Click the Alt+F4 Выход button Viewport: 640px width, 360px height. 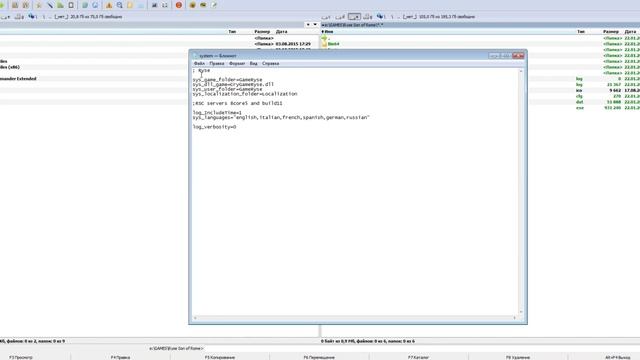(x=617, y=357)
